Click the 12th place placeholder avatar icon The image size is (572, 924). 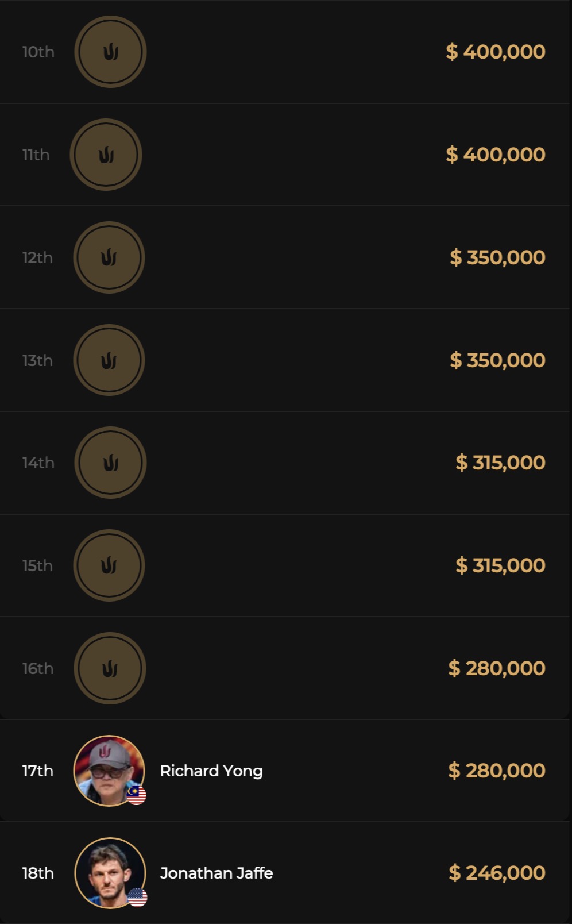(x=109, y=257)
